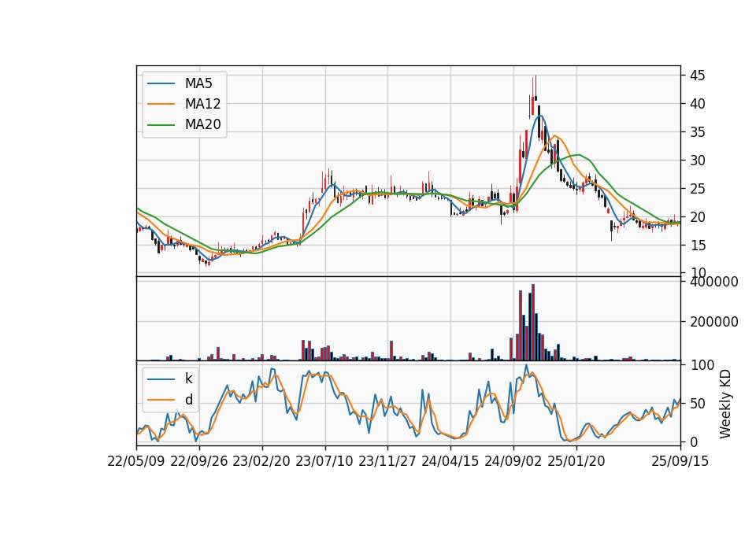
Task: Click the 100 label on KD axis
Action: coord(702,365)
